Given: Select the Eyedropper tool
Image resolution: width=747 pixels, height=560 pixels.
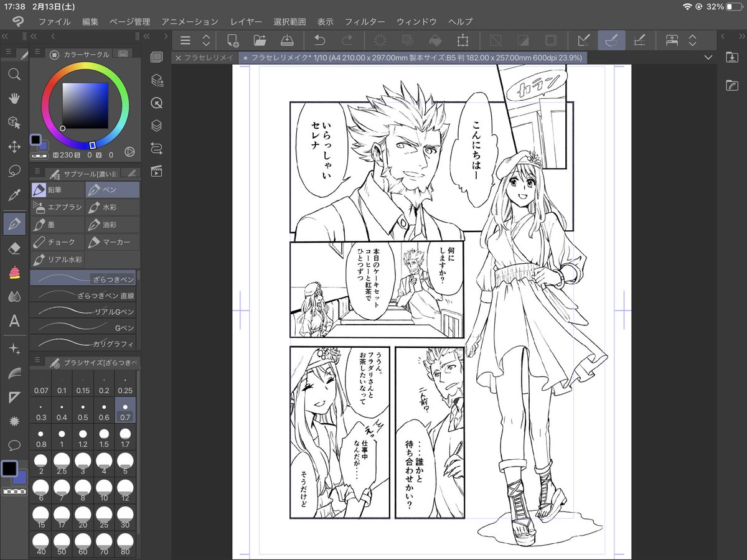Looking at the screenshot, I should point(14,196).
